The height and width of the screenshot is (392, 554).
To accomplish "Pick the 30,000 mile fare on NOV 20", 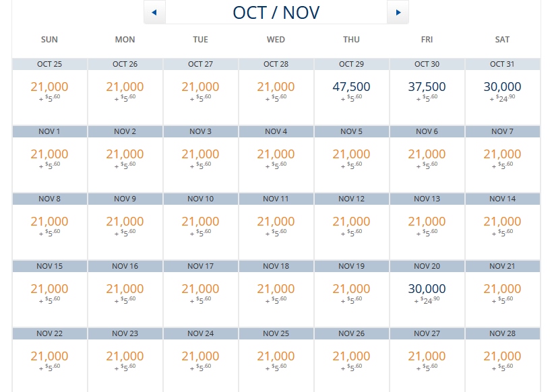I will click(x=427, y=292).
